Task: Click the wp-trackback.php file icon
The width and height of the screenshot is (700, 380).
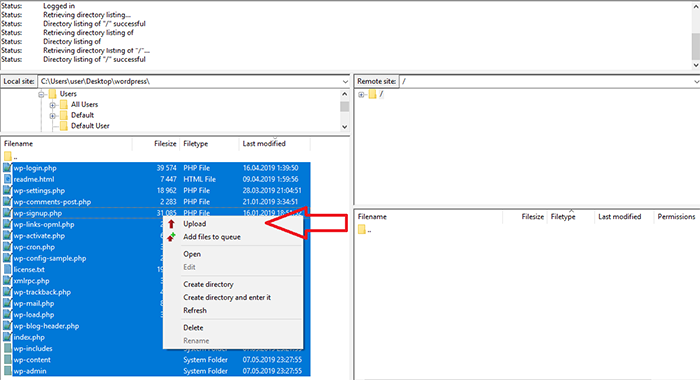Action: point(7,292)
